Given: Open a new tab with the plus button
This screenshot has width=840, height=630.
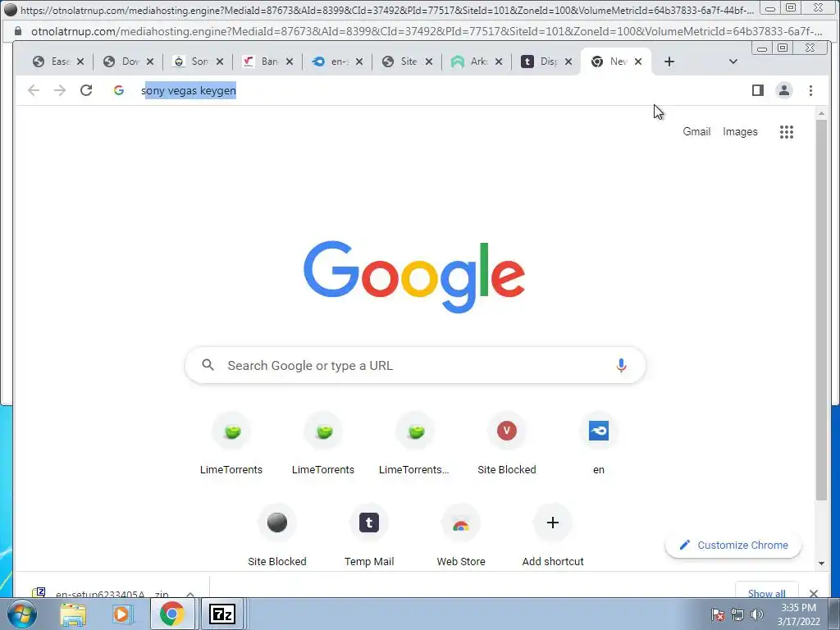Looking at the screenshot, I should 669,62.
